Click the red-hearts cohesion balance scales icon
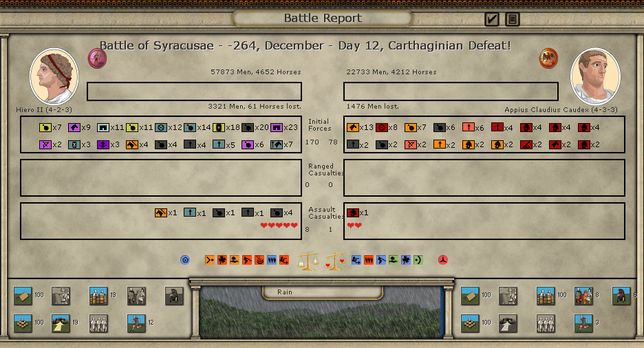This screenshot has width=644, height=348. click(x=334, y=261)
